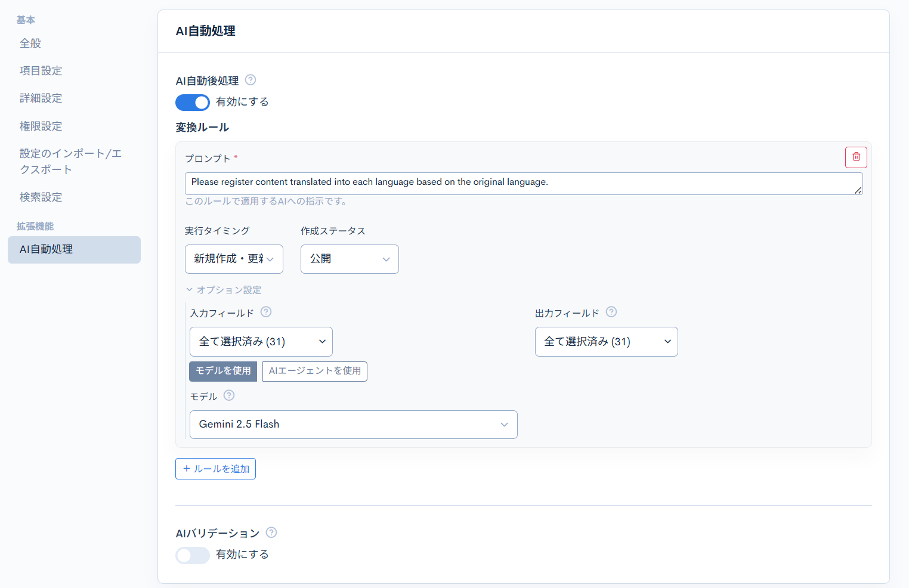909x588 pixels.
Task: Open 権限設定 in the sidebar
Action: tap(41, 126)
